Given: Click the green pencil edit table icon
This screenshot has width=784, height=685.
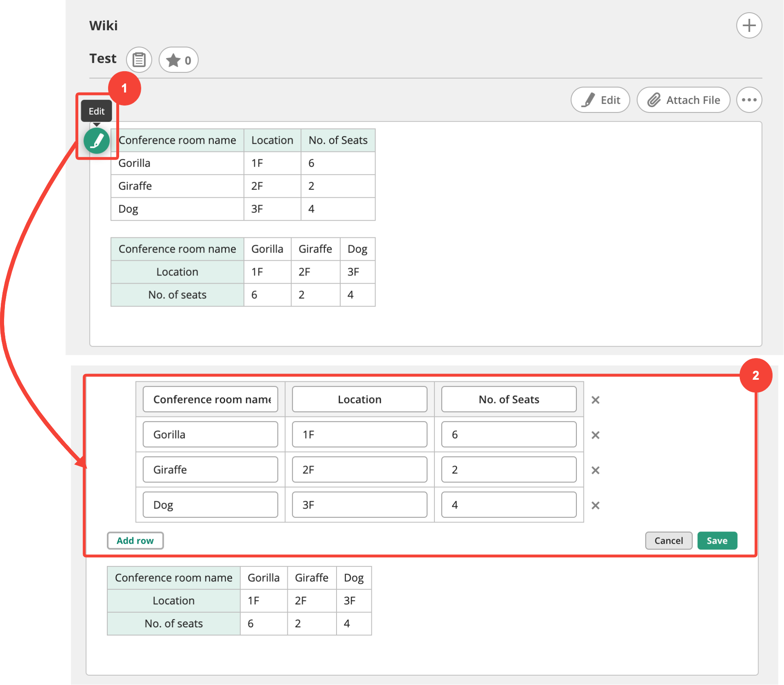Looking at the screenshot, I should (x=97, y=141).
